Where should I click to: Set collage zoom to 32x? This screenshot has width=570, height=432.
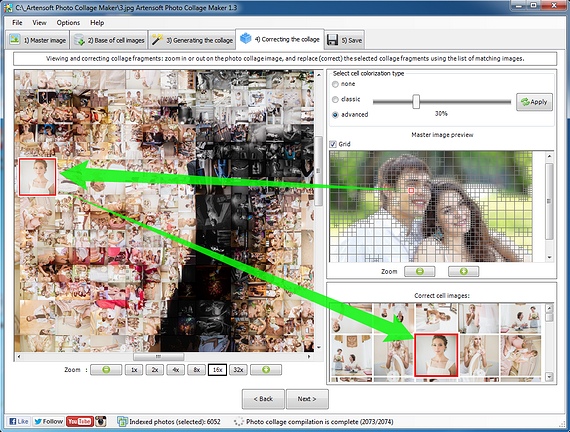[x=238, y=370]
